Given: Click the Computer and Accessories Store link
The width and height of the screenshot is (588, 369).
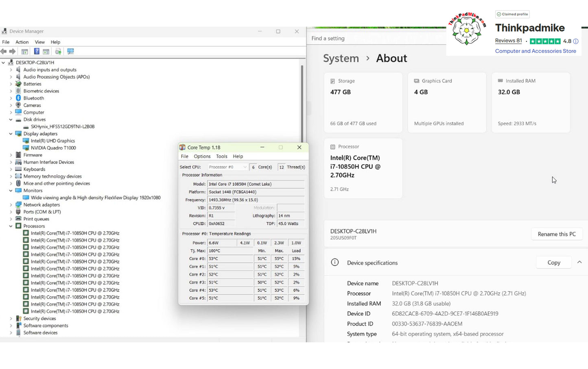Looking at the screenshot, I should (535, 51).
